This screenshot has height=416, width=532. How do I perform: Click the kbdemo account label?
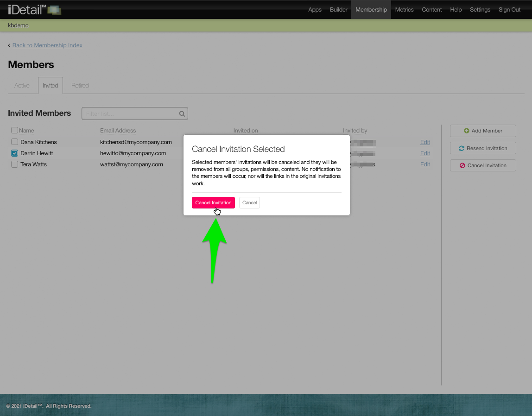pyautogui.click(x=18, y=25)
